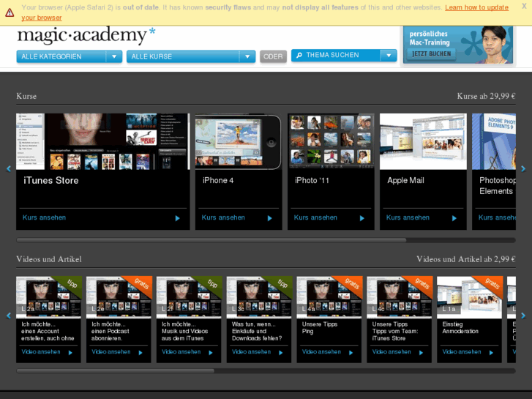Open the iPhoto '11 course thumbnail
The width and height of the screenshot is (532, 399).
pos(331,141)
